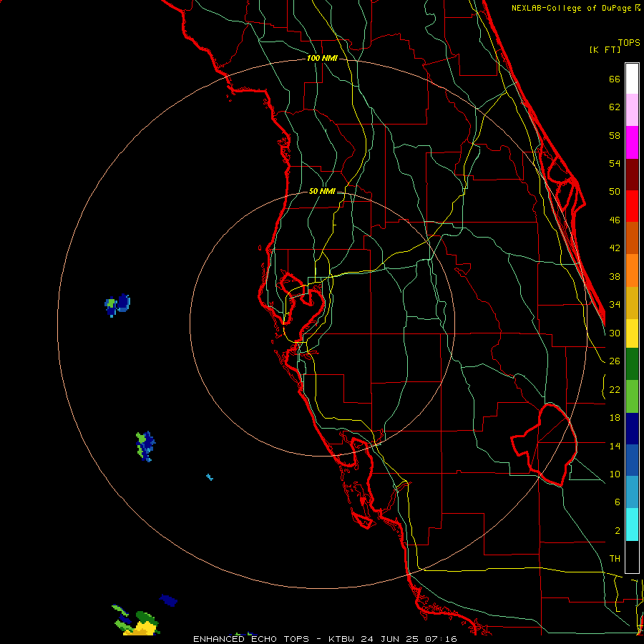
Task: Select the light pink legend swatch
Action: tap(632, 110)
